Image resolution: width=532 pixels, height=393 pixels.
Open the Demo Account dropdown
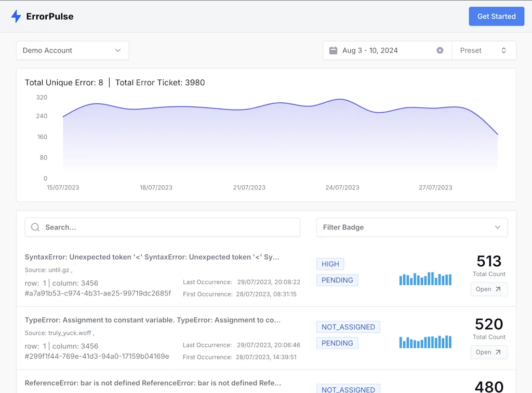(x=72, y=50)
